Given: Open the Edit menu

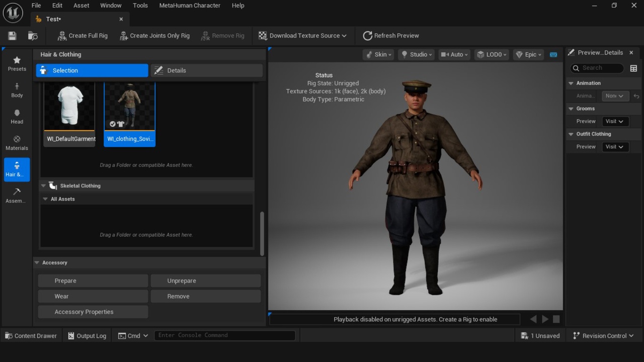Looking at the screenshot, I should pyautogui.click(x=57, y=6).
